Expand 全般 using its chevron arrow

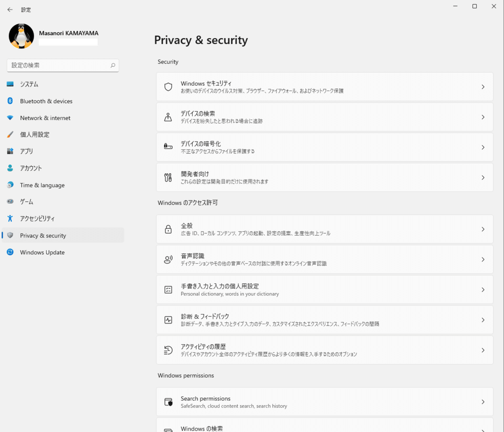point(483,229)
